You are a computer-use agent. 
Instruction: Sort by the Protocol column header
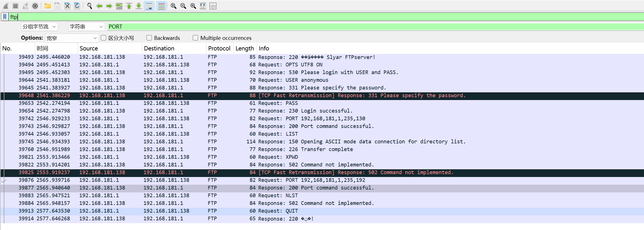click(219, 48)
